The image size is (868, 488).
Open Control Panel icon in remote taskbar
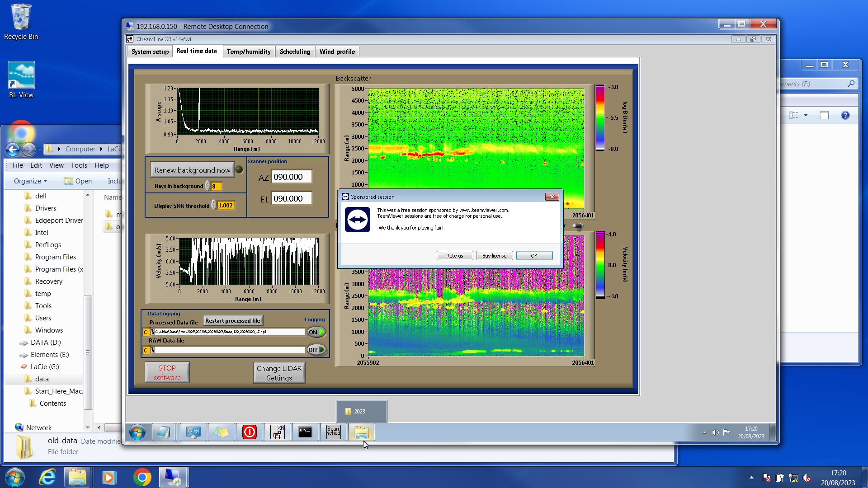click(x=193, y=432)
